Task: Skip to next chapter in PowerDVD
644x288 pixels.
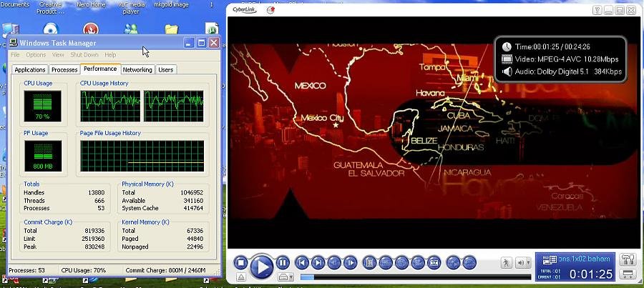Action: [318, 262]
